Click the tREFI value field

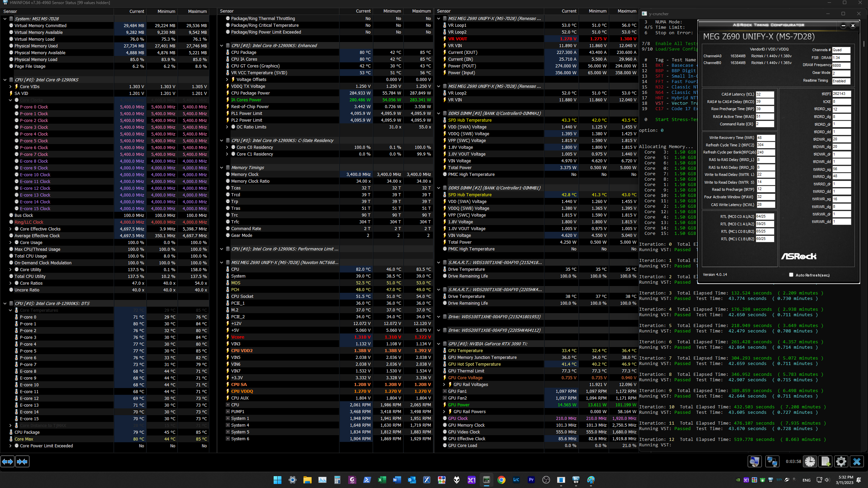842,94
